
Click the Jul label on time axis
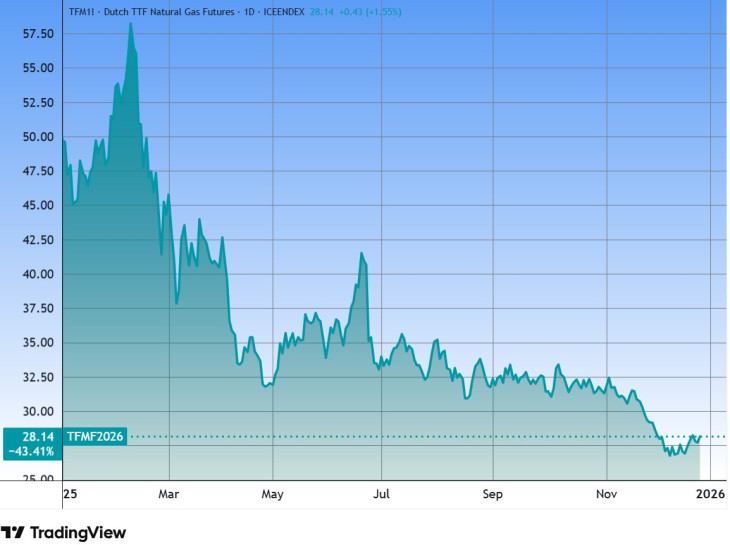(x=380, y=494)
